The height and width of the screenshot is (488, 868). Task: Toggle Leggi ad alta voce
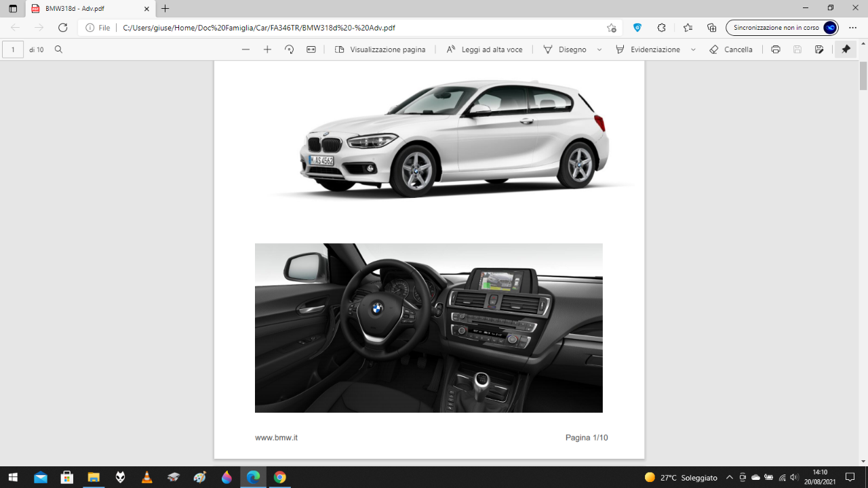[x=484, y=49]
